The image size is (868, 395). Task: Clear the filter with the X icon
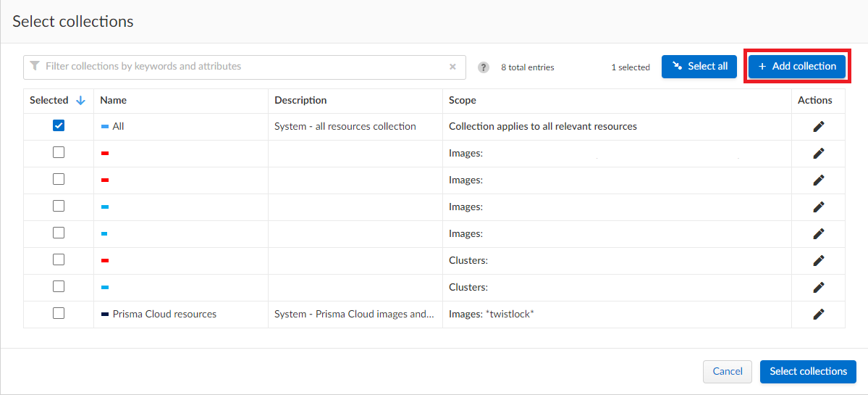[452, 67]
